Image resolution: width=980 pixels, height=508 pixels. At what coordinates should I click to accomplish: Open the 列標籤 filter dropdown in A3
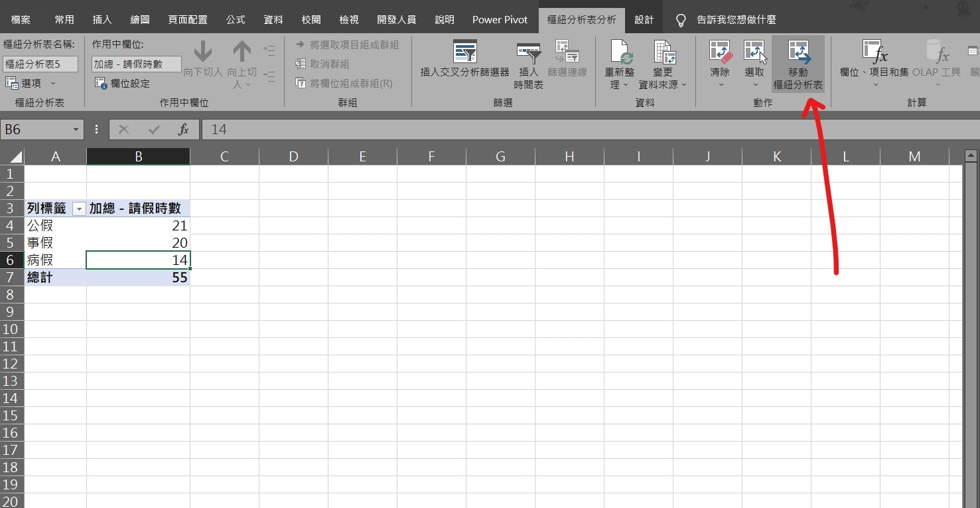79,209
